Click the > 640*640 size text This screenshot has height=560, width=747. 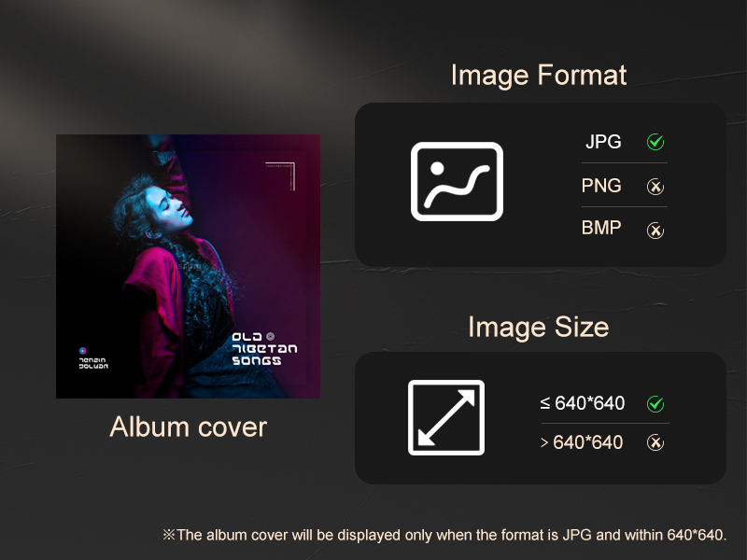point(582,442)
